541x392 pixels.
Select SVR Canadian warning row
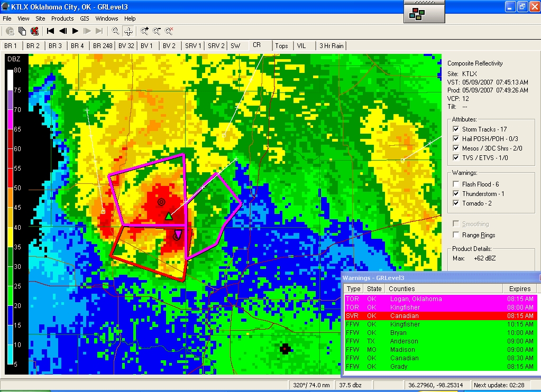click(x=440, y=316)
